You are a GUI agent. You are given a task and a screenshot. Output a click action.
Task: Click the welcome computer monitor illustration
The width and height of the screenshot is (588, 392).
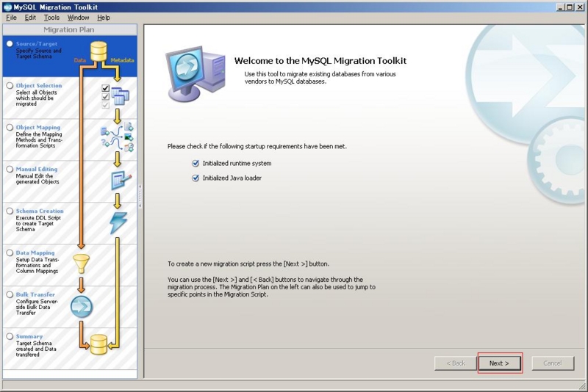click(x=196, y=73)
